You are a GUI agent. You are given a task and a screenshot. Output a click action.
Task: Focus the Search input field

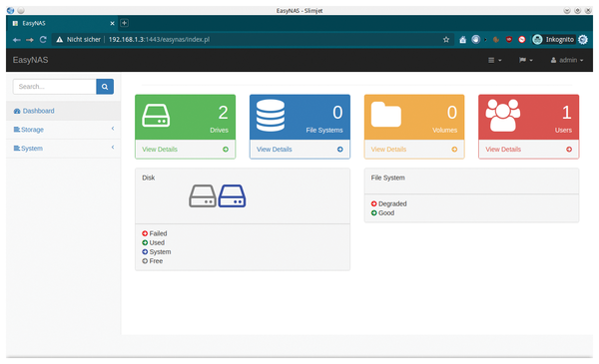pyautogui.click(x=55, y=87)
